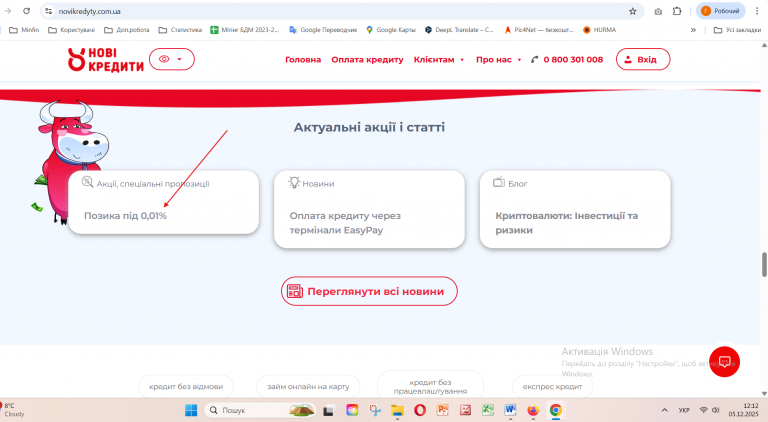
Task: Select the експрес кредит tag
Action: (552, 386)
